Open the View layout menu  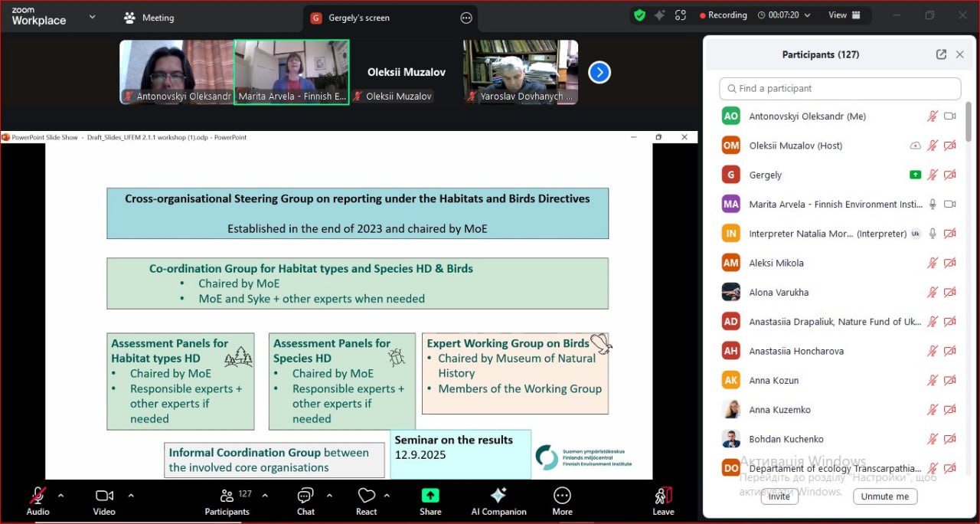tap(844, 15)
